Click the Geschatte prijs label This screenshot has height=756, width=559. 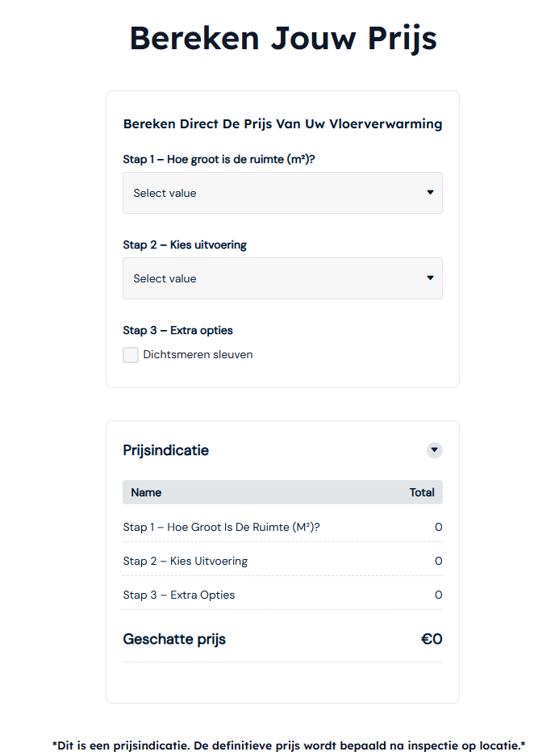click(x=174, y=639)
